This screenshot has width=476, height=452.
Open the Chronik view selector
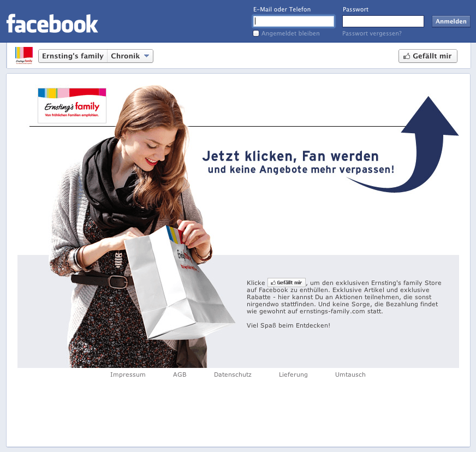tap(130, 56)
